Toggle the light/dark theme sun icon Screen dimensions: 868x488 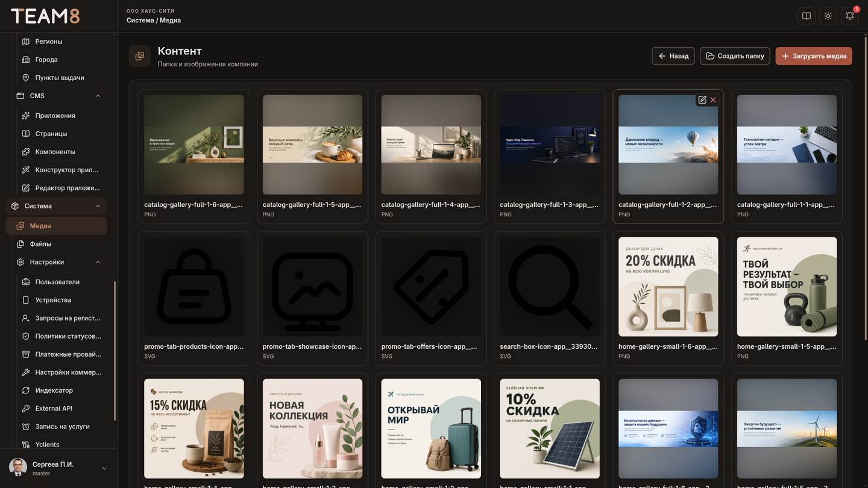click(828, 16)
